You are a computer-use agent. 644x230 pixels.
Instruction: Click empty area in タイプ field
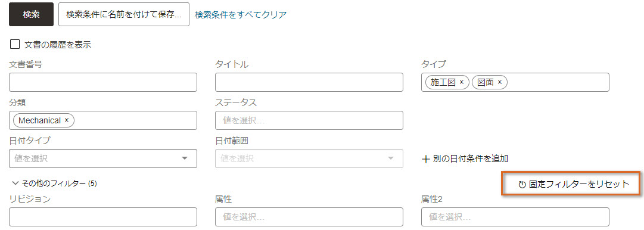559,82
